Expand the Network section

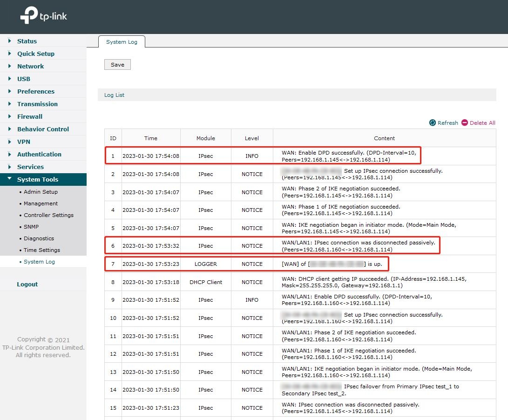30,66
